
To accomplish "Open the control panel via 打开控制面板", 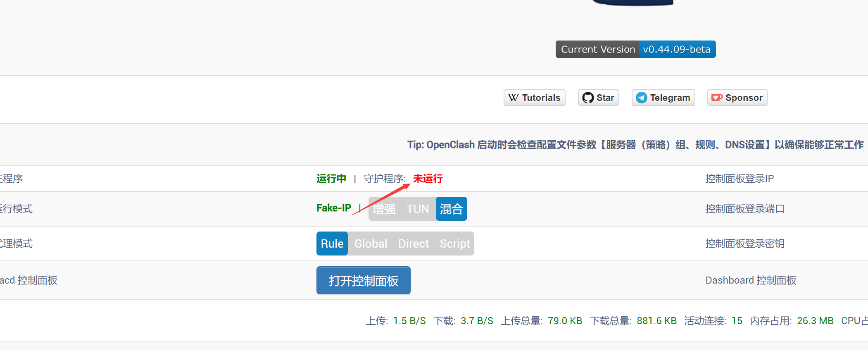I will [x=364, y=280].
